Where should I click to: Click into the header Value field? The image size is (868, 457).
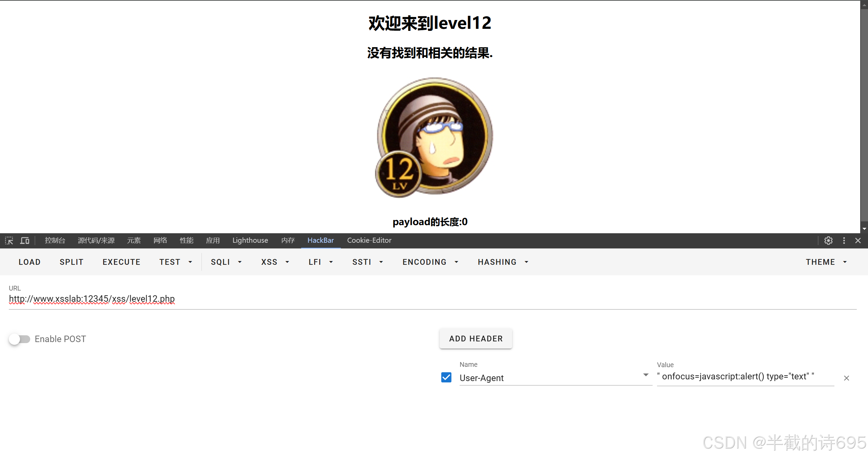click(745, 377)
